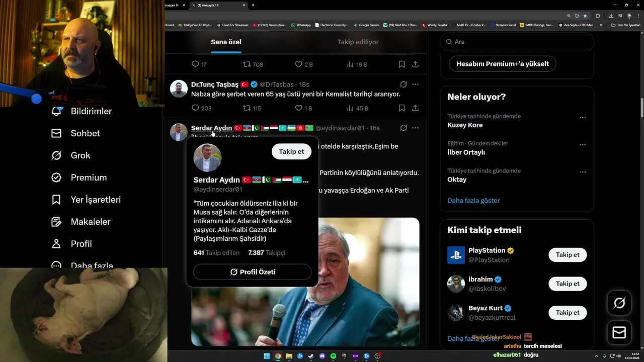The image size is (644, 362).
Task: Click the bookmark star in address bar
Action: 585,16
